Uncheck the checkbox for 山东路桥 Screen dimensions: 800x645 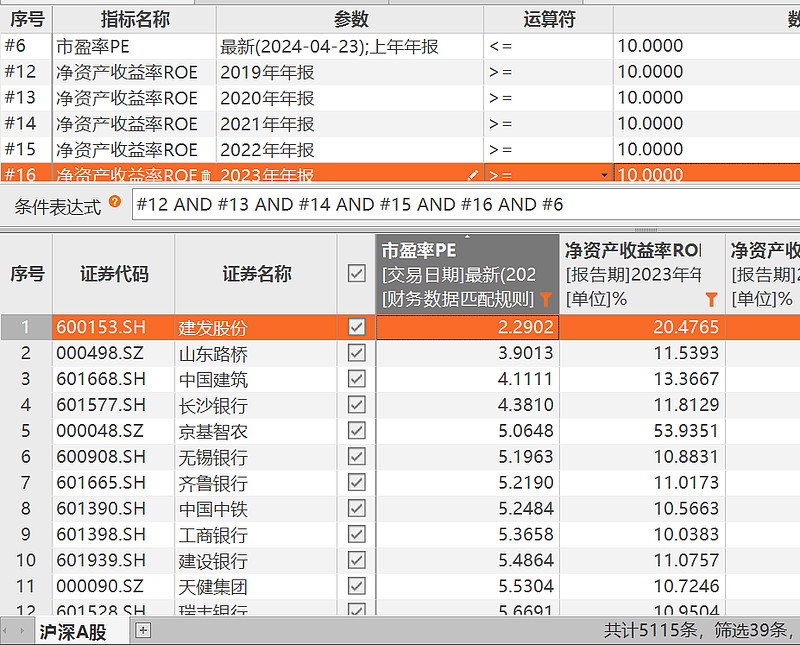coord(357,353)
